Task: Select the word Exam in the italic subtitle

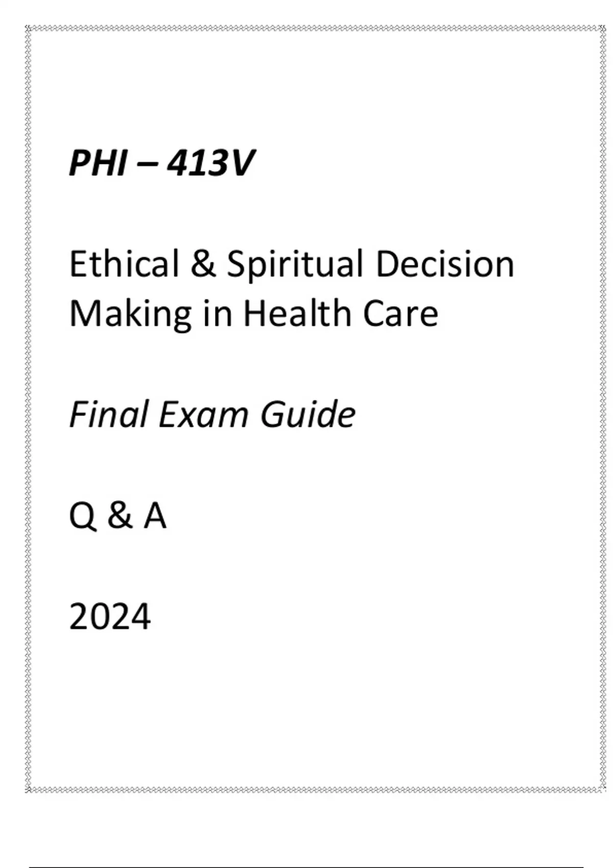Action: 203,415
